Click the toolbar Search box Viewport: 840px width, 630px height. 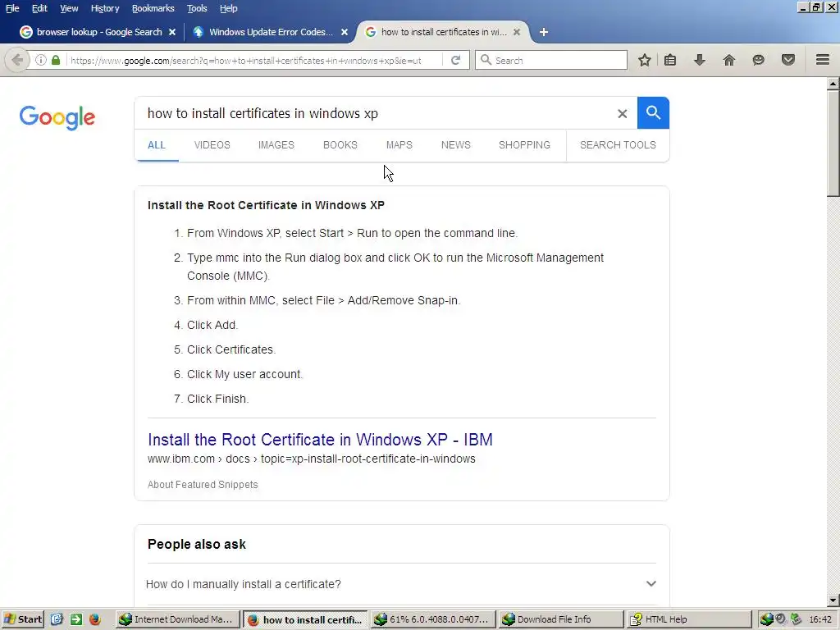(550, 61)
